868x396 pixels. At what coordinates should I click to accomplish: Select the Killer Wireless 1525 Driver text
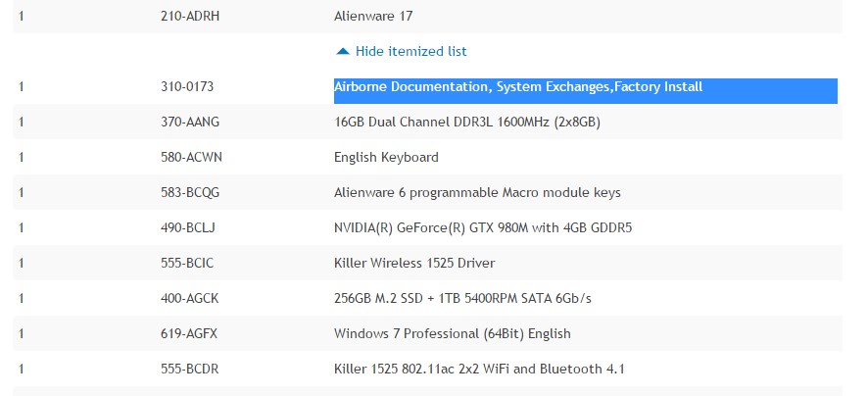pos(414,263)
